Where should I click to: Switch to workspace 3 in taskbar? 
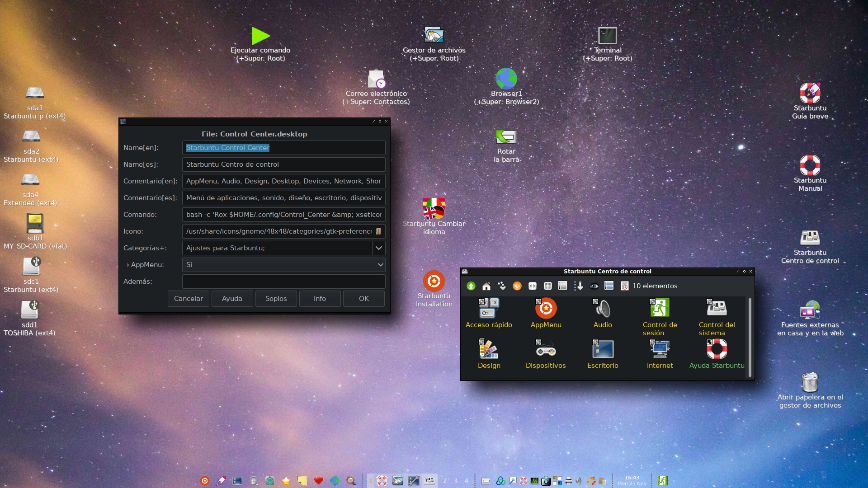pyautogui.click(x=456, y=481)
